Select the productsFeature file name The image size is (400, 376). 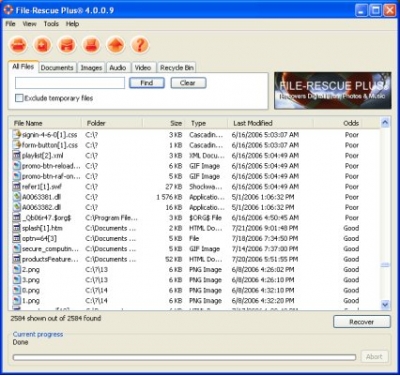click(50, 259)
